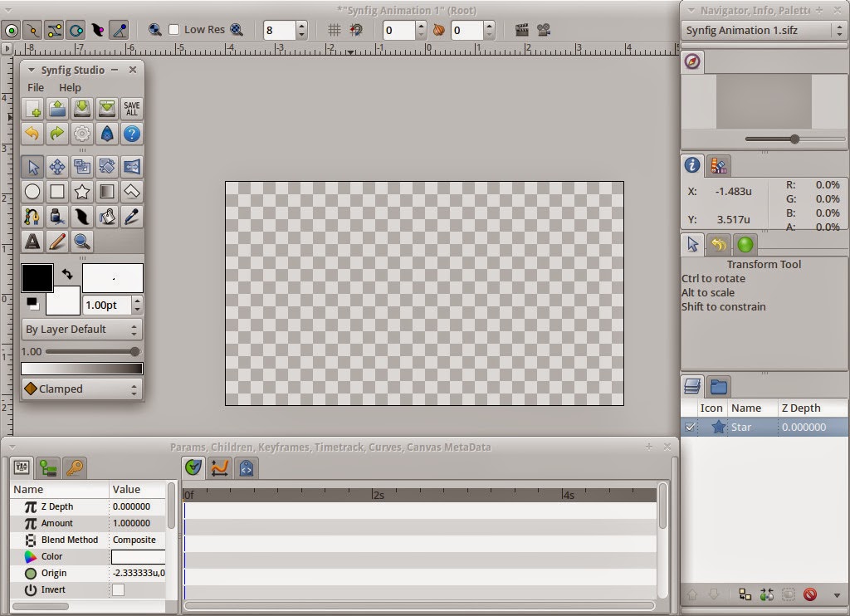Switch to the Palette Editor tab
The image size is (850, 616).
pyautogui.click(x=719, y=166)
